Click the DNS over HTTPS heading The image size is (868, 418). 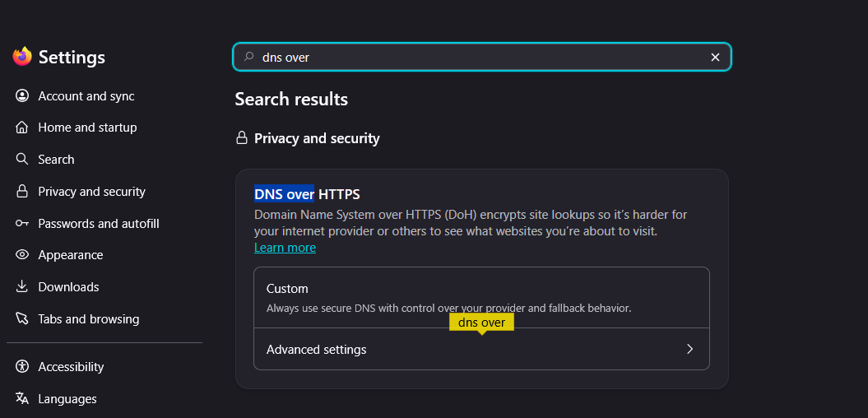pyautogui.click(x=307, y=194)
